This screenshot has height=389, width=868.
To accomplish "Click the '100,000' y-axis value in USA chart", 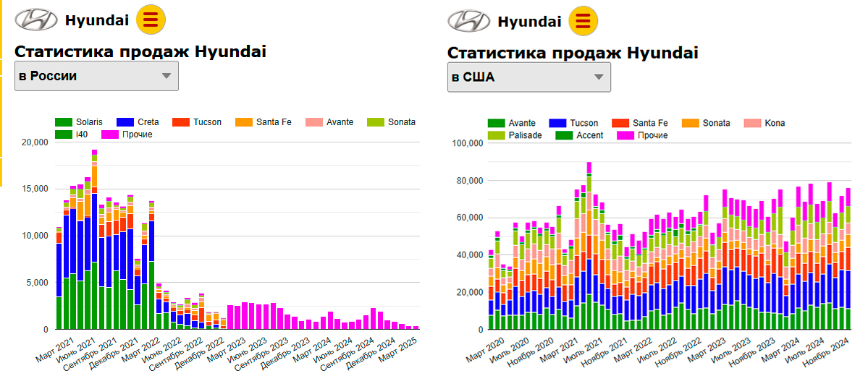I will coord(468,143).
